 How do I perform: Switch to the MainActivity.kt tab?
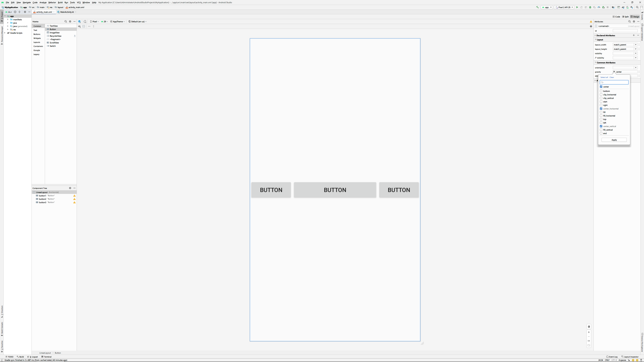point(67,12)
